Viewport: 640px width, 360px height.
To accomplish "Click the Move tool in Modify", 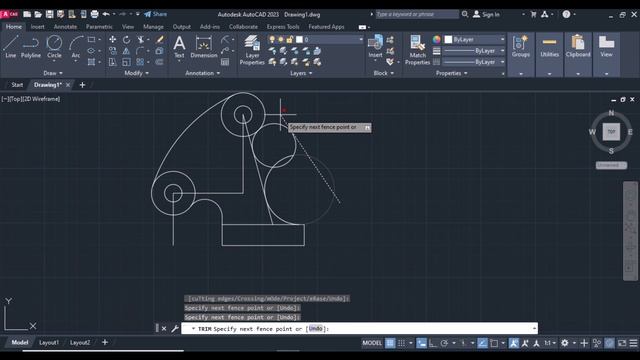I will [x=112, y=40].
